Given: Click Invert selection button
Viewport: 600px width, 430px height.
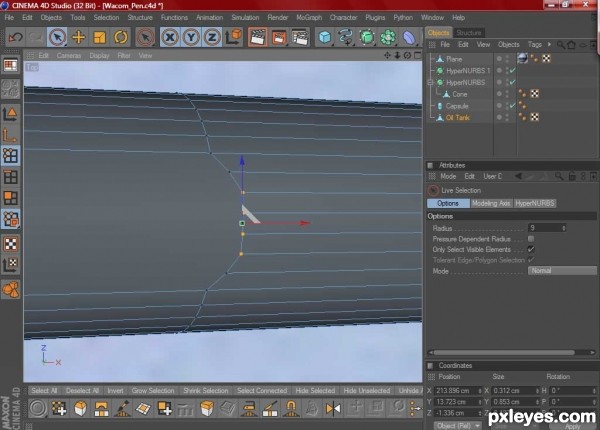Looking at the screenshot, I should point(115,391).
